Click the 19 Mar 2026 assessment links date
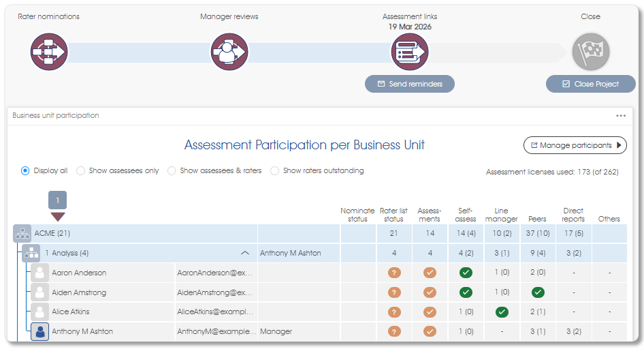644x349 pixels. pyautogui.click(x=410, y=27)
